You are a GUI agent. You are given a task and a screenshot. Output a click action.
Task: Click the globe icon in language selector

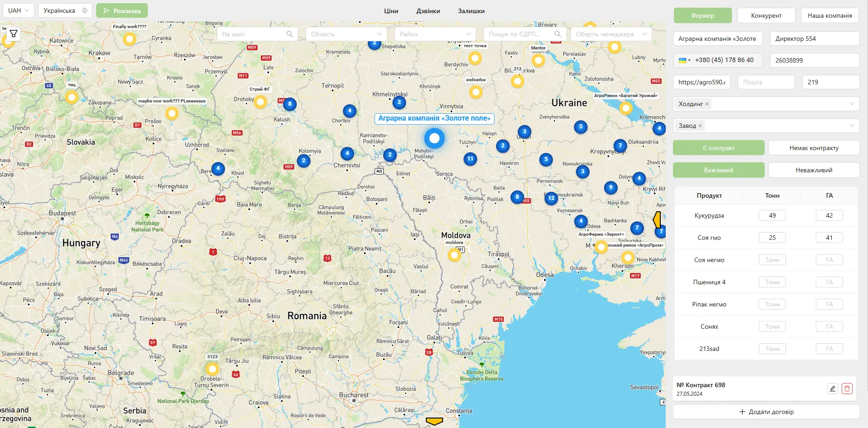(x=85, y=10)
